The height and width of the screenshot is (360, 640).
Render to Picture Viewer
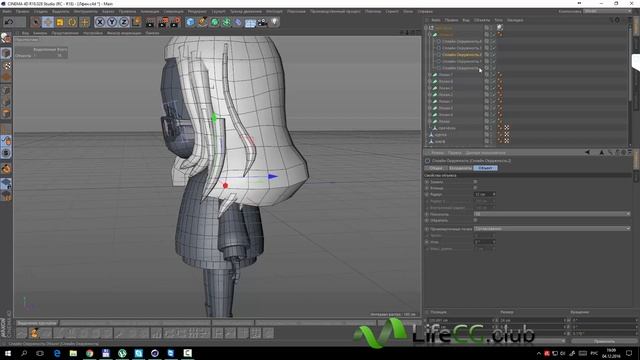point(163,22)
